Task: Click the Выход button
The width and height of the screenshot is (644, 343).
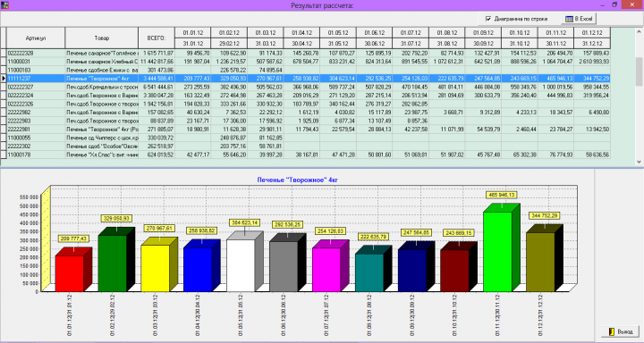Action: (x=620, y=331)
